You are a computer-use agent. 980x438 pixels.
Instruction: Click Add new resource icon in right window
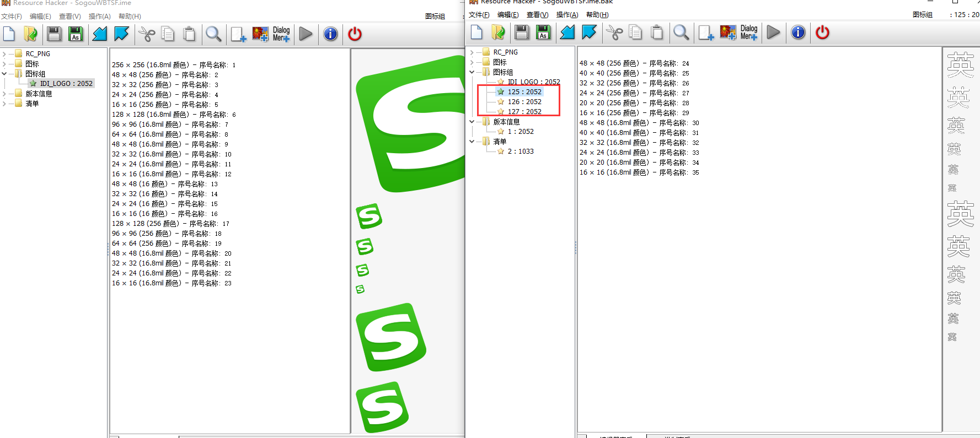point(706,33)
